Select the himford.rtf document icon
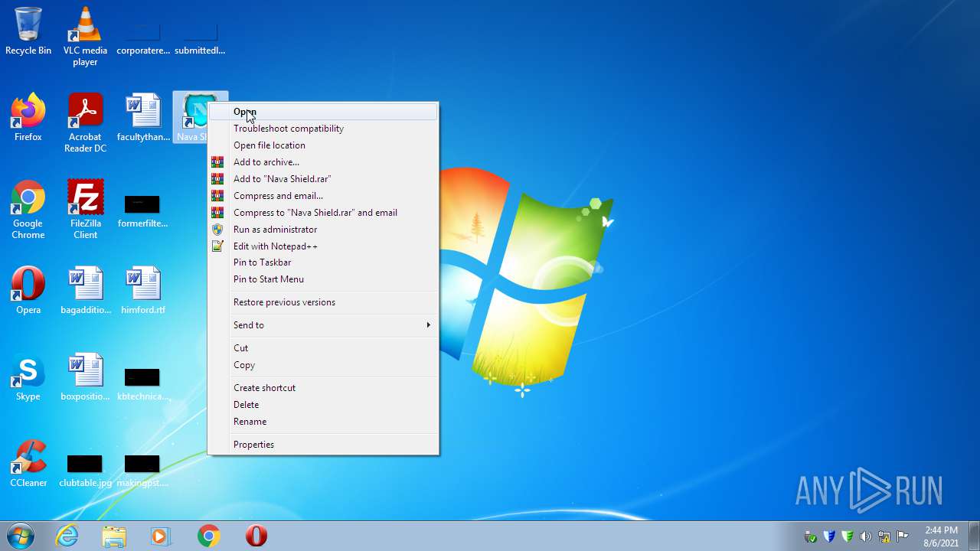Screen dimensions: 980x551 coord(143,291)
